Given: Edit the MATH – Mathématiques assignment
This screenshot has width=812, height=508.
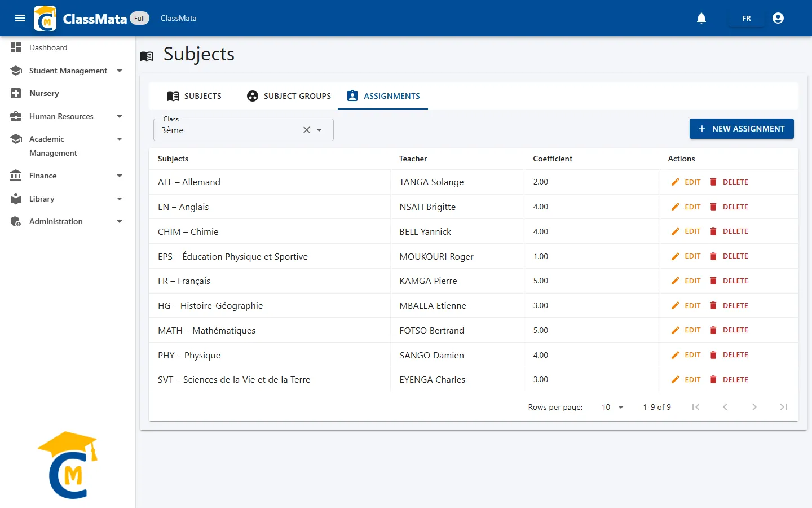Looking at the screenshot, I should click(x=686, y=330).
